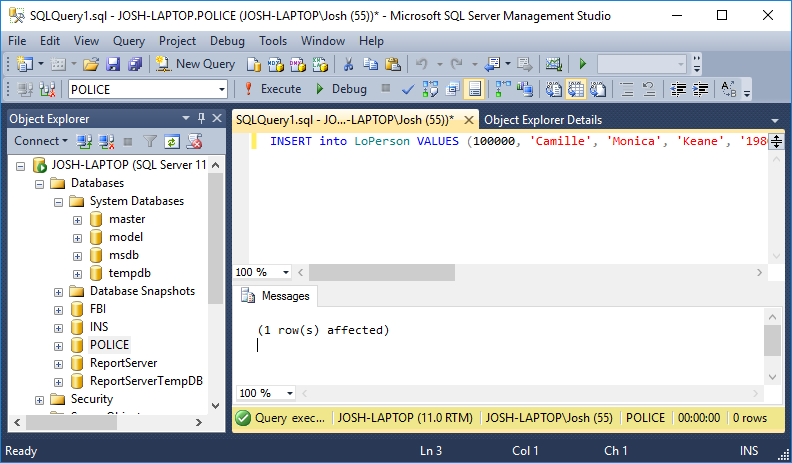Screen dimensions: 792x463
Task: Click the Activity Monitor icon
Action: [x=554, y=64]
